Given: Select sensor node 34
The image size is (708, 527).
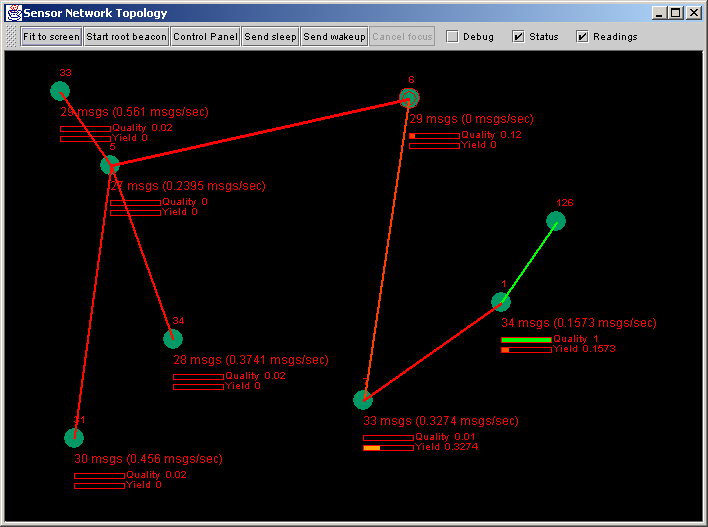Looking at the screenshot, I should pyautogui.click(x=173, y=339).
